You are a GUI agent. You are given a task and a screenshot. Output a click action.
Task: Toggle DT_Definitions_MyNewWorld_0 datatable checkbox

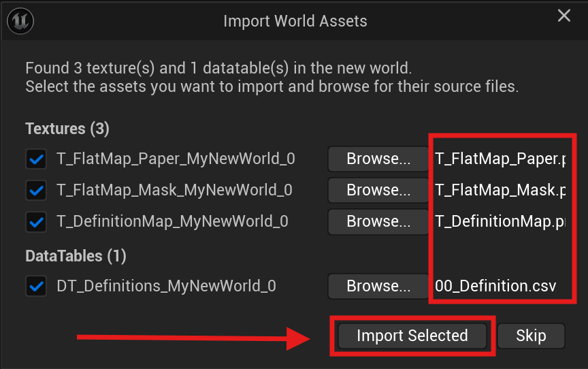tap(36, 286)
